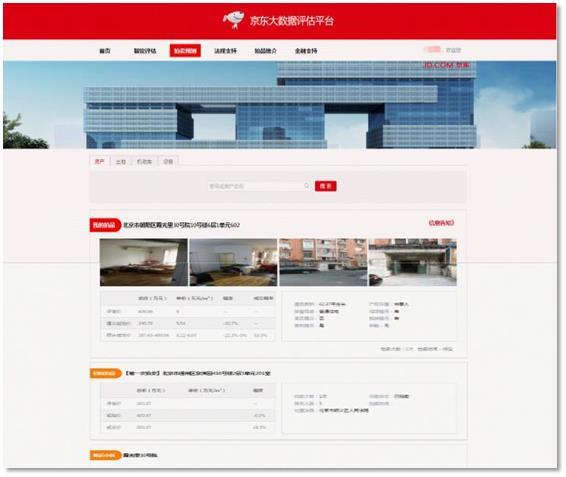Viewport: 566px width, 477px height.
Task: Switch to the 机动车 vehicle tab
Action: coord(144,162)
